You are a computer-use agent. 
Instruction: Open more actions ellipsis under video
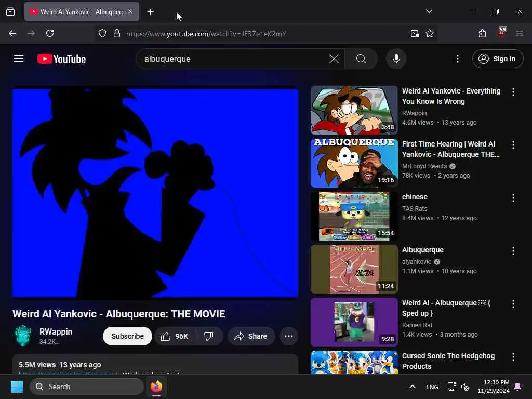click(x=289, y=336)
